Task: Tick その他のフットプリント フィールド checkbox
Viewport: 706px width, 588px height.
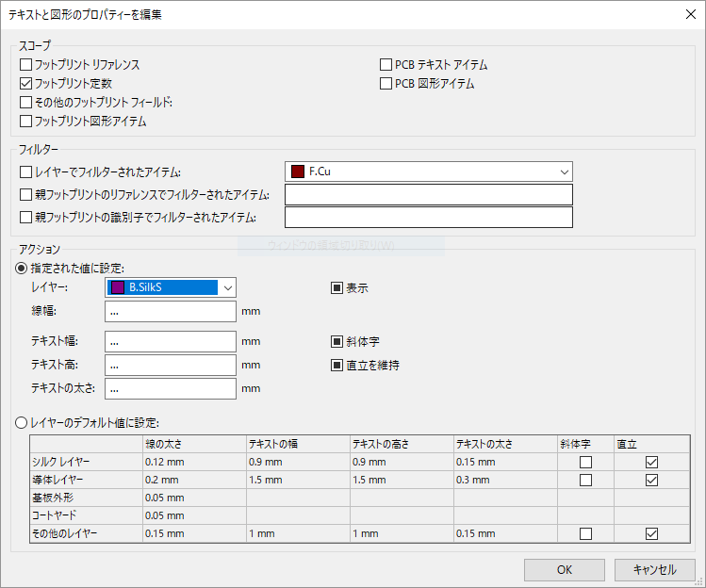Action: 26,103
